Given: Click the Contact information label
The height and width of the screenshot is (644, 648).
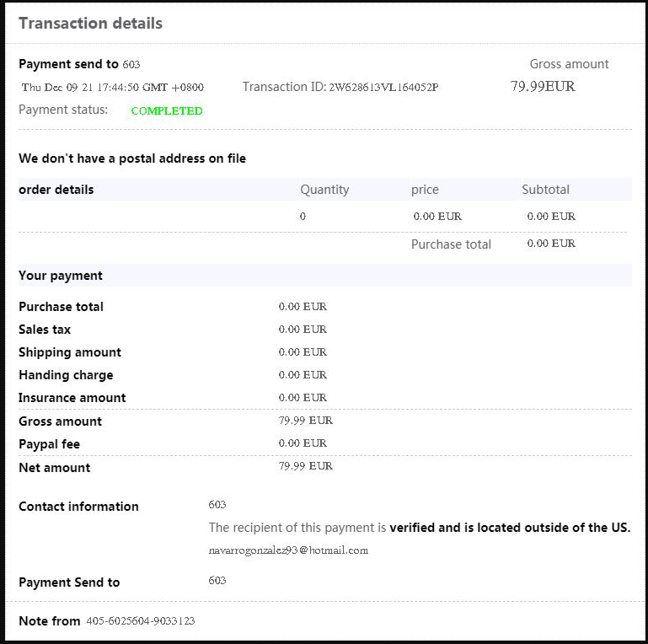Looking at the screenshot, I should 78,507.
